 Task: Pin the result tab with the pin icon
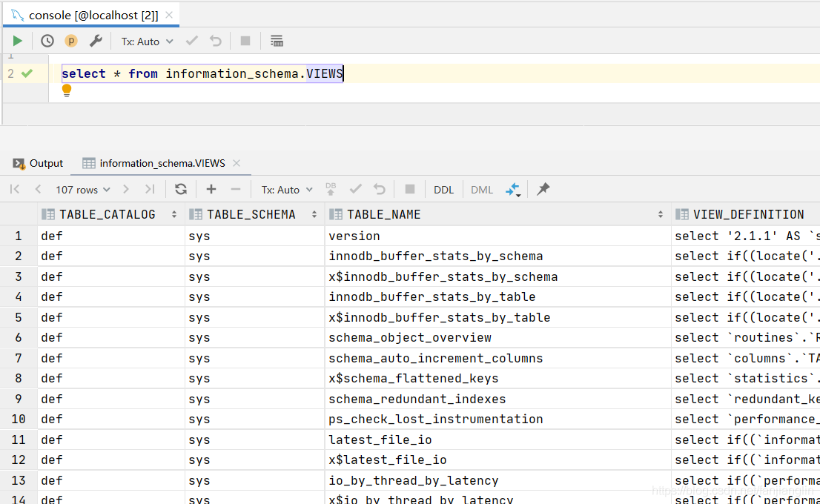(543, 189)
